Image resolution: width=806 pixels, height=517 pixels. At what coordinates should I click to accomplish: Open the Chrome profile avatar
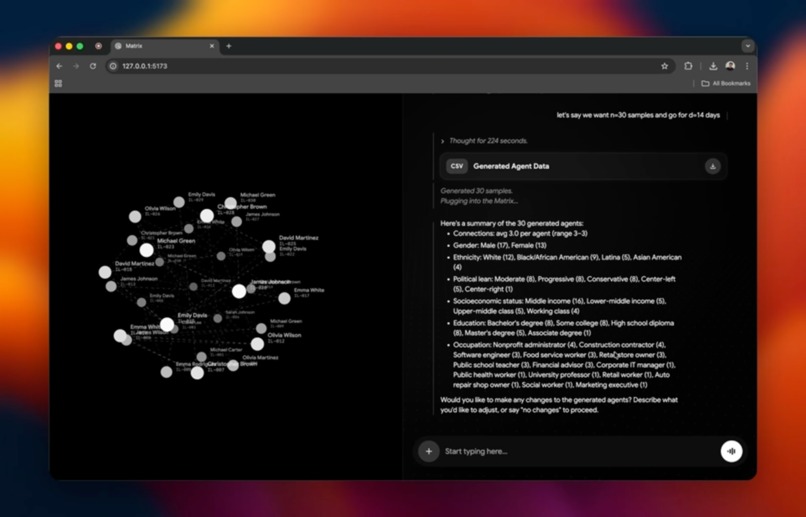730,66
